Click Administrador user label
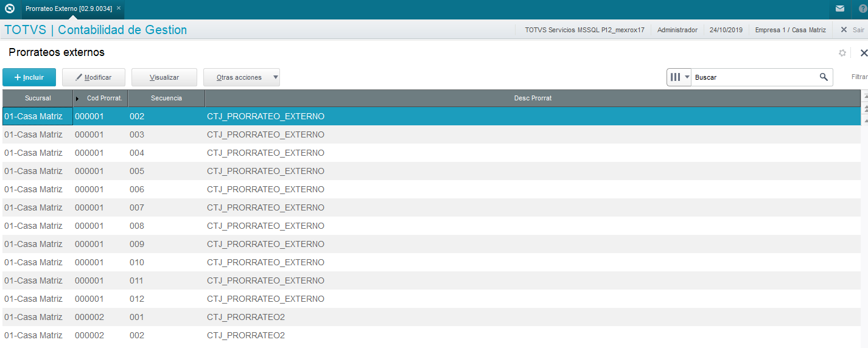 click(677, 30)
